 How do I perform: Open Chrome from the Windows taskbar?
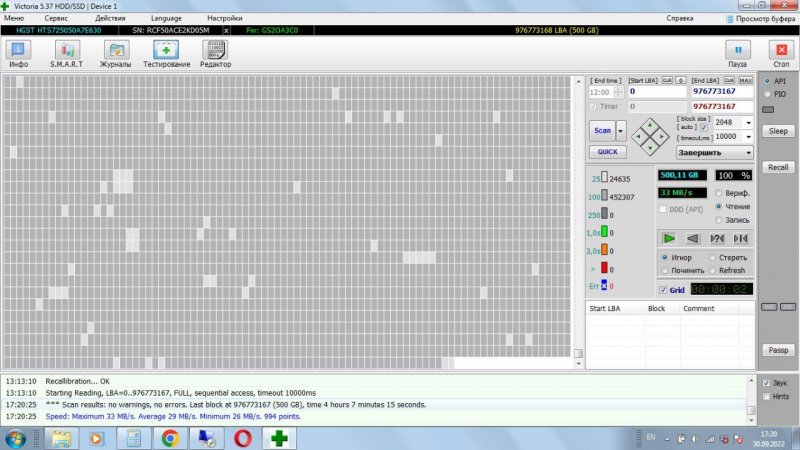[170, 438]
